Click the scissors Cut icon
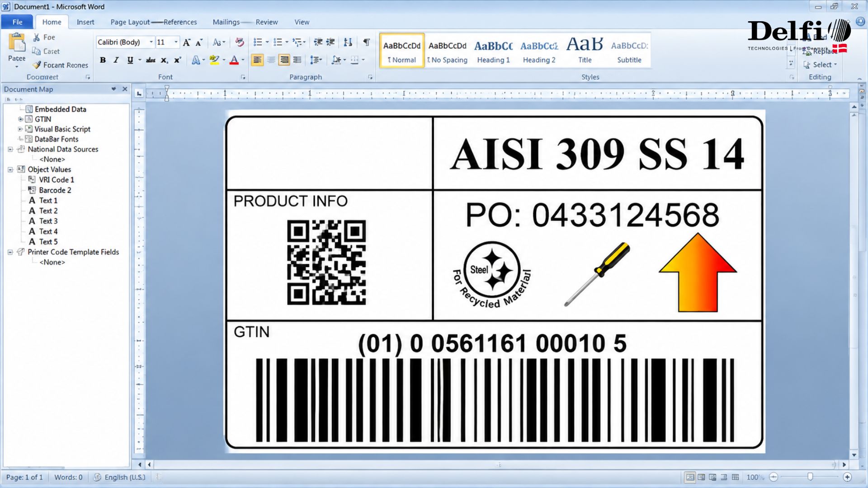Screen dimensions: 868x488 [x=37, y=38]
